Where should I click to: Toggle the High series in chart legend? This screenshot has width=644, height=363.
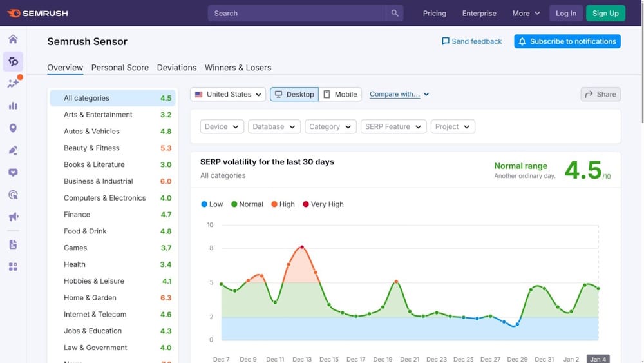(x=283, y=204)
